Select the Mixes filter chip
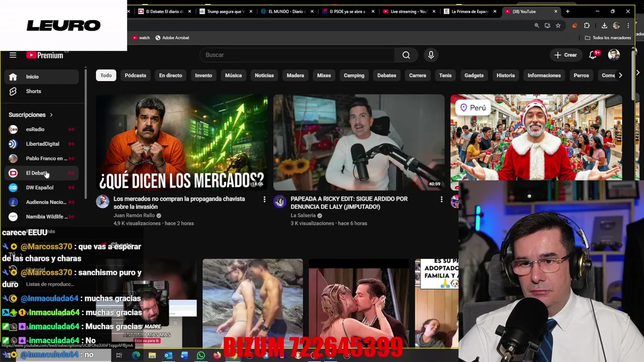The image size is (644, 362). pos(324,75)
